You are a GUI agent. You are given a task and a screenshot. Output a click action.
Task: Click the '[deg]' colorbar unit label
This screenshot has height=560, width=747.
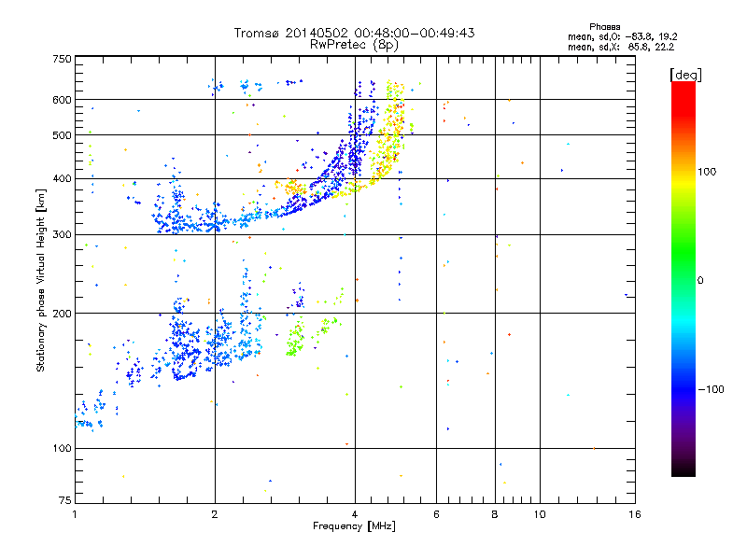point(685,75)
